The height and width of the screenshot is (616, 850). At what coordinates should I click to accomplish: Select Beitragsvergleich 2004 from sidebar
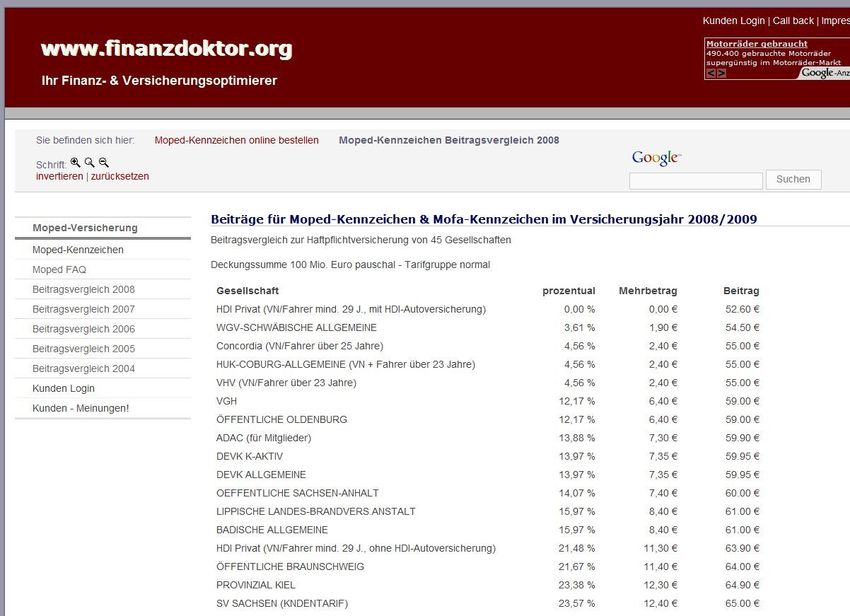pos(83,368)
